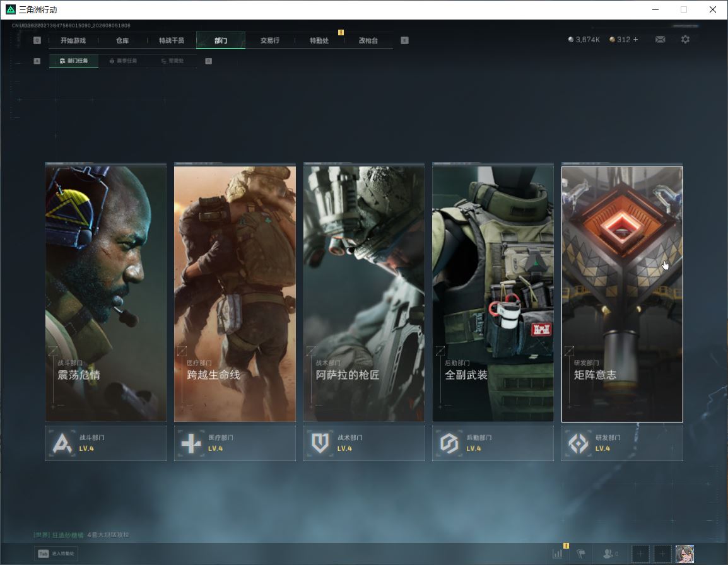Click the 战术部门 LV.4 shield icon
Screen dimensions: 728x565
point(320,443)
